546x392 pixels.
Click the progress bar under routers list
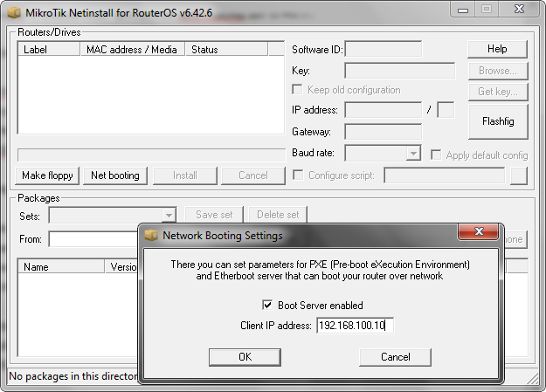(x=151, y=155)
